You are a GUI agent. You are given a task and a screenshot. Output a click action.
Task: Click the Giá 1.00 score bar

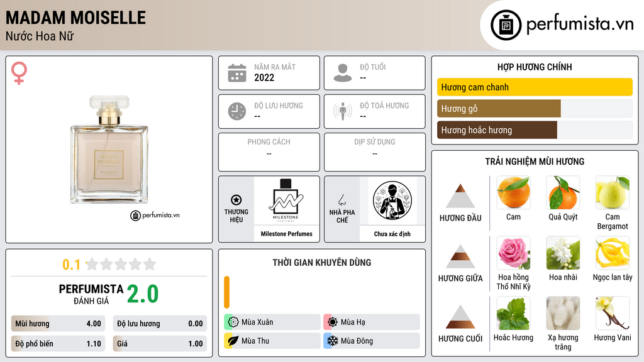point(160,344)
